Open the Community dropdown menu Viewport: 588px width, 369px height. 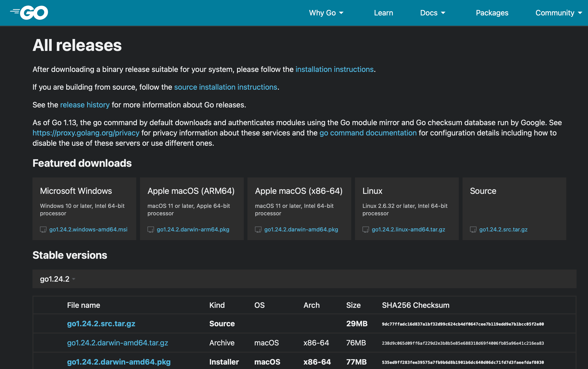559,13
